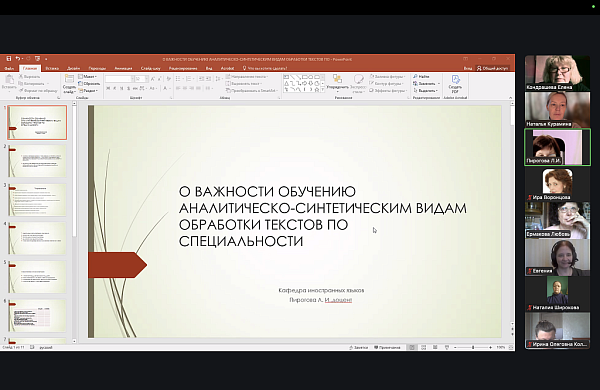Toggle center text alignment
This screenshot has height=390, width=600.
(x=185, y=88)
